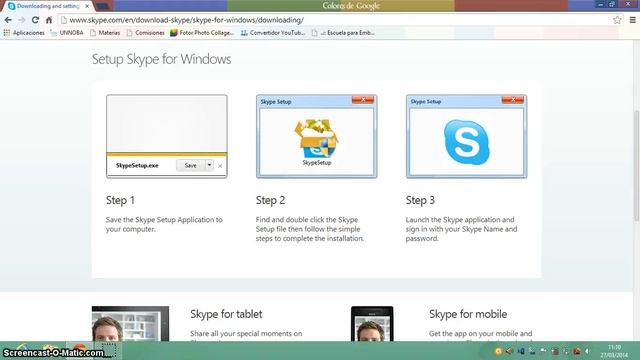This screenshot has width=640, height=360.
Task: Bookmark this page with the star icon
Action: pyautogui.click(x=617, y=20)
